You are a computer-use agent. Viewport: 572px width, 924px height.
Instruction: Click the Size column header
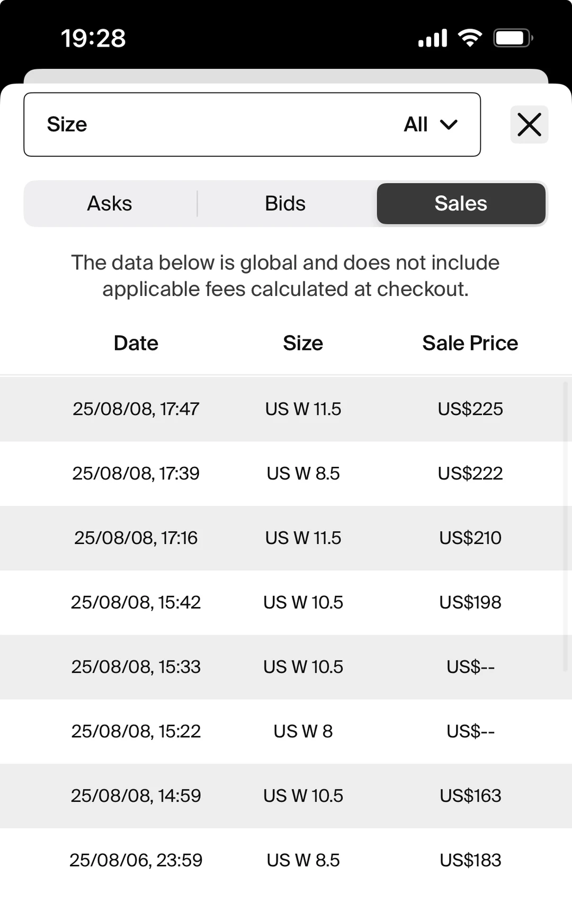(303, 343)
